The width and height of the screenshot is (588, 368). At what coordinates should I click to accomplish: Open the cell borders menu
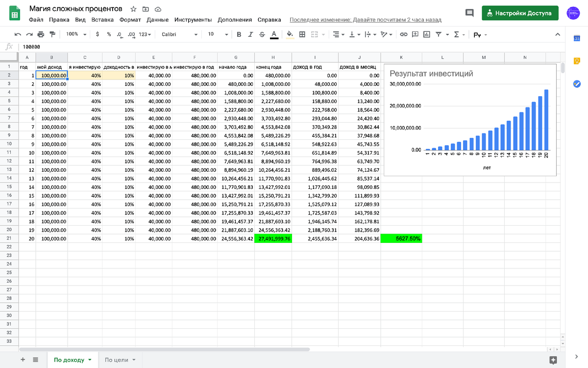coord(302,34)
